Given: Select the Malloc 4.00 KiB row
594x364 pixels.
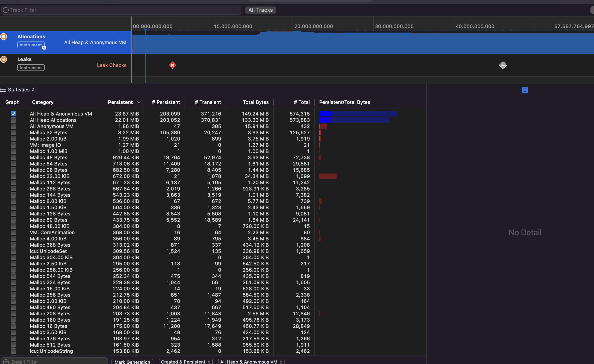Looking at the screenshot, I should tap(213, 239).
